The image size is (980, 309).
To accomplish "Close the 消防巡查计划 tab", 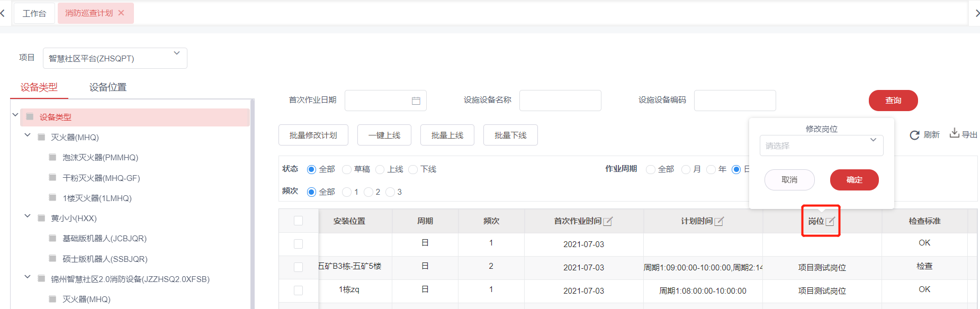I will point(121,13).
